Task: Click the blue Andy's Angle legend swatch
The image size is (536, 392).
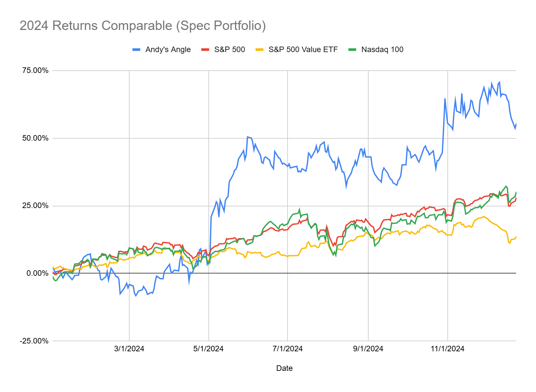Action: pyautogui.click(x=136, y=50)
